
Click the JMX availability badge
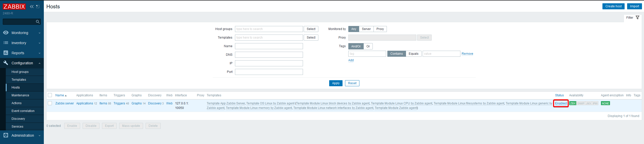(589, 103)
